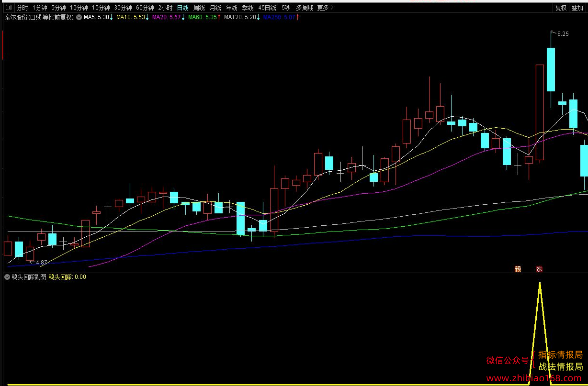Switch to 分时 chart period
The image size is (588, 386).
pyautogui.click(x=23, y=8)
